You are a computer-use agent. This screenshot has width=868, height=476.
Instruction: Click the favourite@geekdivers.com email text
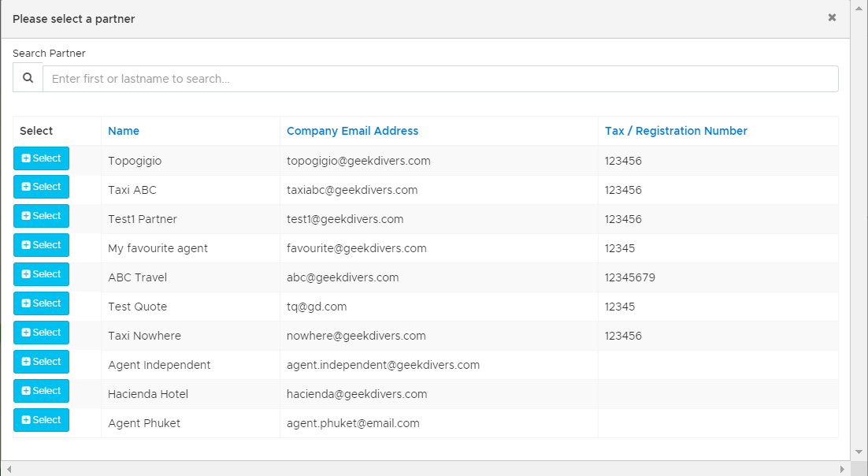(x=357, y=248)
